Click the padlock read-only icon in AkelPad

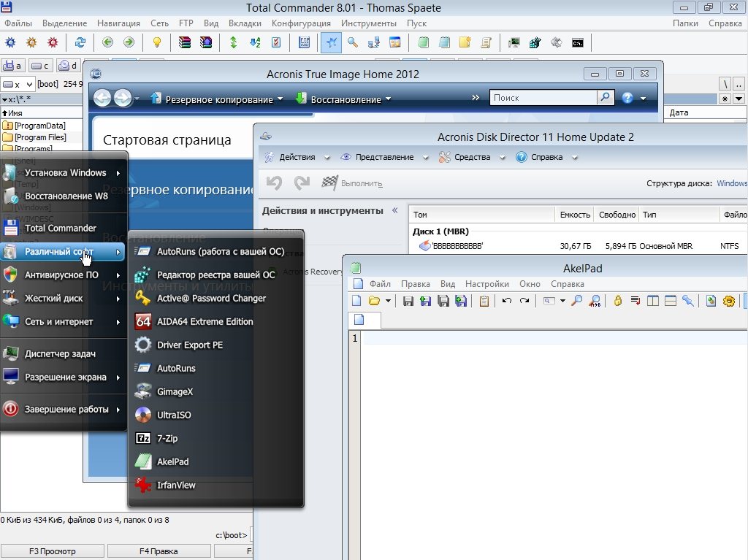tap(618, 301)
